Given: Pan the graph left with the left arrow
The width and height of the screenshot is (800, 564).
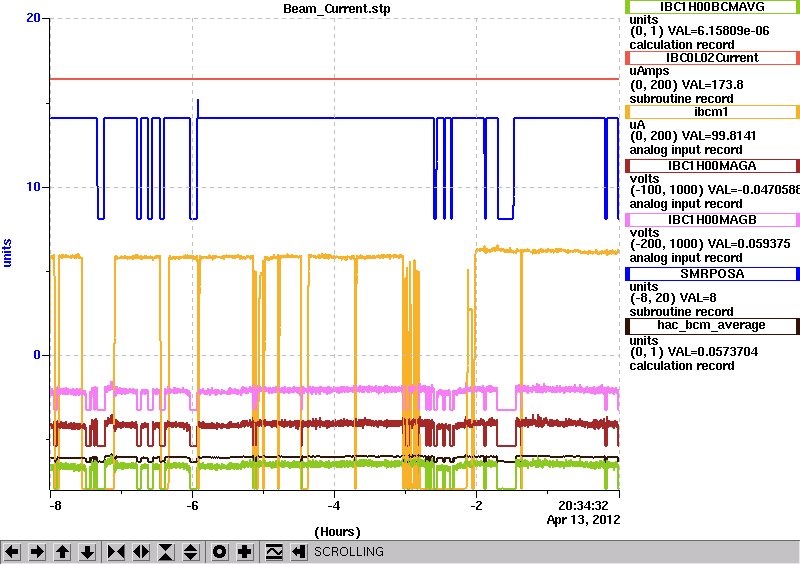Looking at the screenshot, I should (12, 552).
